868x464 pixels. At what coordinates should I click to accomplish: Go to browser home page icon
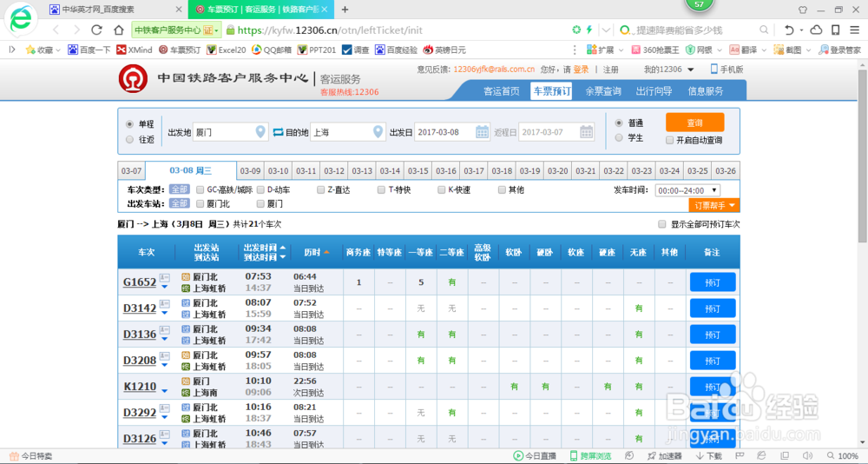[118, 30]
